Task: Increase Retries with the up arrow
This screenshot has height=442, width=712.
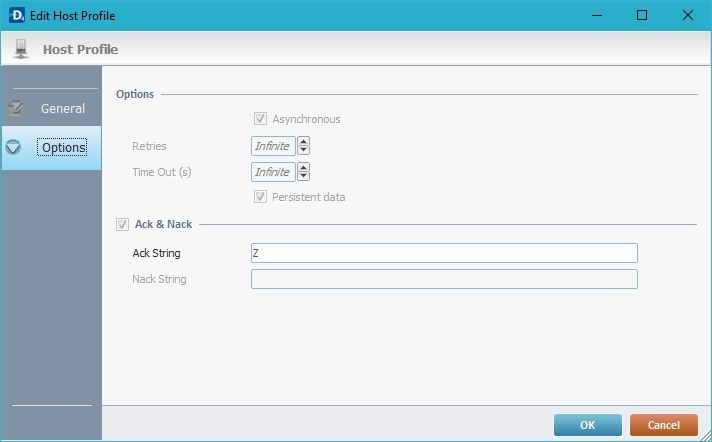Action: [x=303, y=141]
